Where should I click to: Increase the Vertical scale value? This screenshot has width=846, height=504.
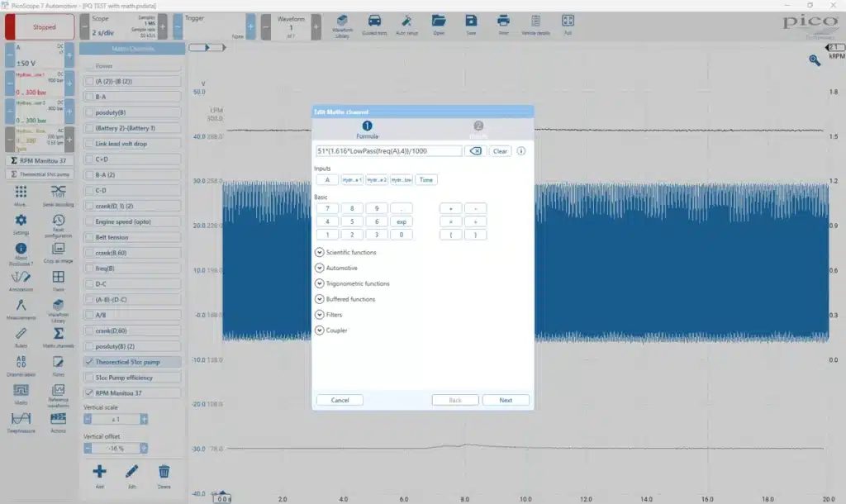click(x=144, y=419)
